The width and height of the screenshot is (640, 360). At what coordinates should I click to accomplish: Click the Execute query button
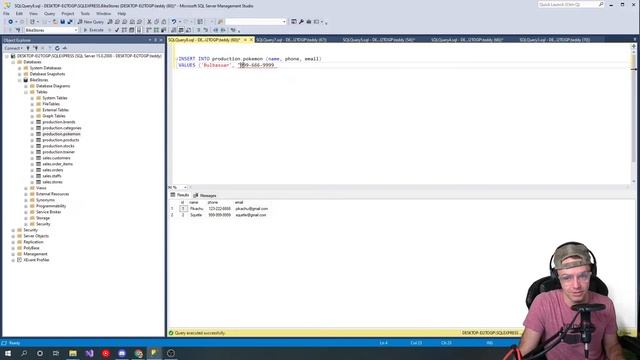point(93,30)
